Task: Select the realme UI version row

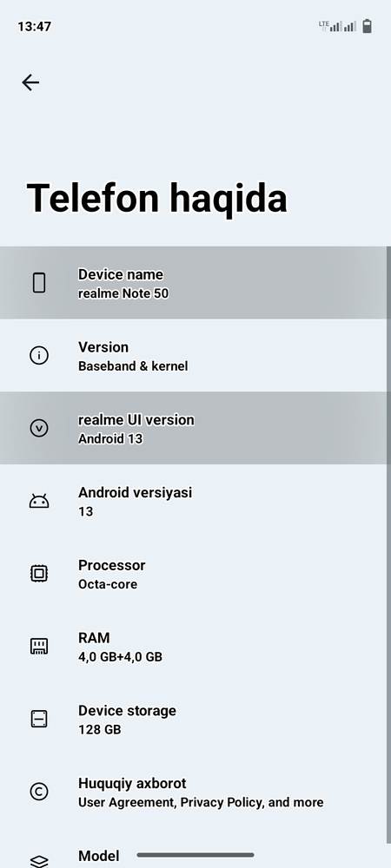Action: 193,428
